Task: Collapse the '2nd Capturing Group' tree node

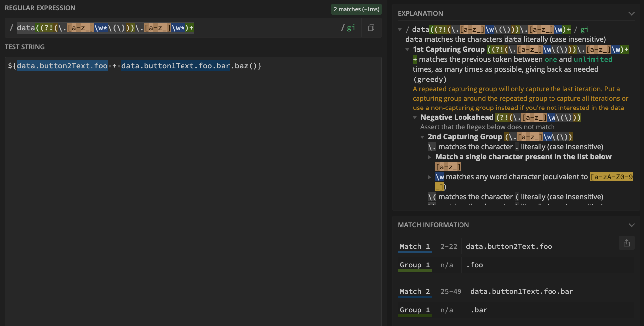Action: coord(422,137)
